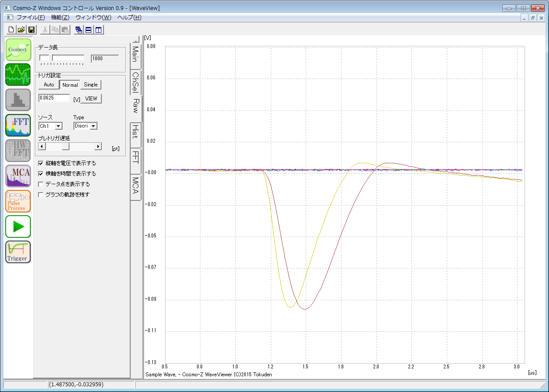Viewport: 549px width, 392px height.
Task: Open the MCA spectrum icon
Action: [x=18, y=176]
